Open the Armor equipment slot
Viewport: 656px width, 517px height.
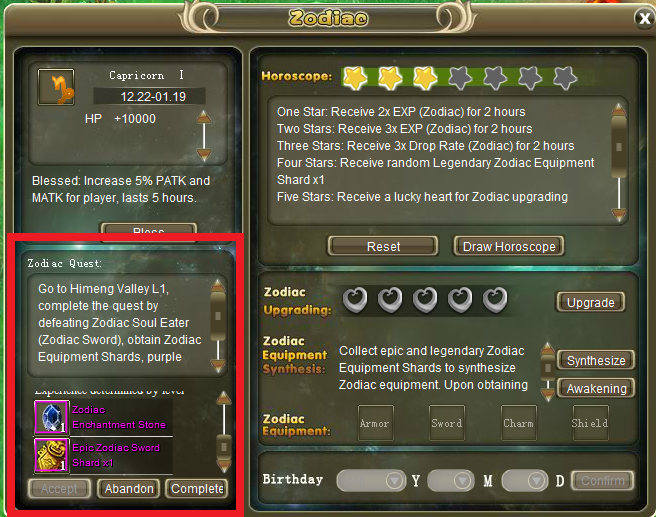tap(375, 422)
